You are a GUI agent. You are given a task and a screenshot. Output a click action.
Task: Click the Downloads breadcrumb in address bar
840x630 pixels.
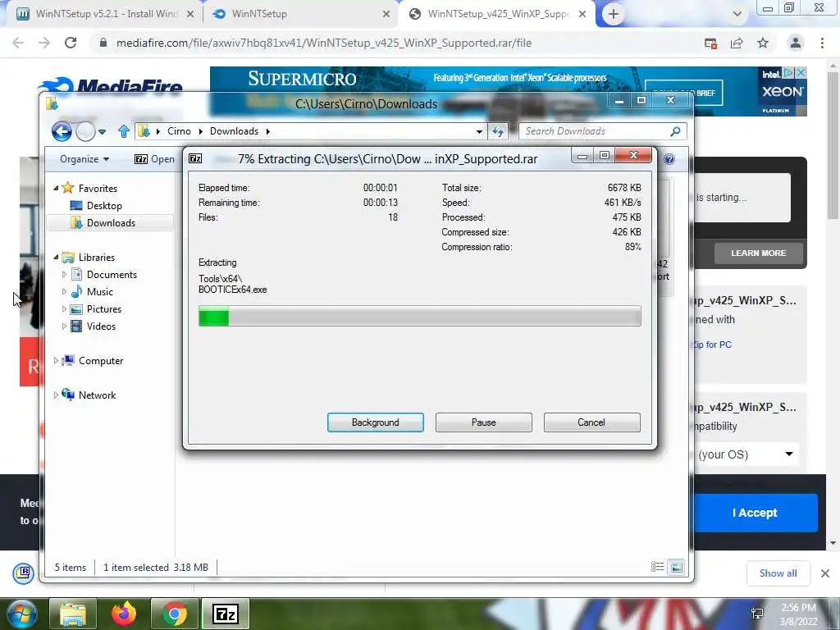[x=234, y=131]
